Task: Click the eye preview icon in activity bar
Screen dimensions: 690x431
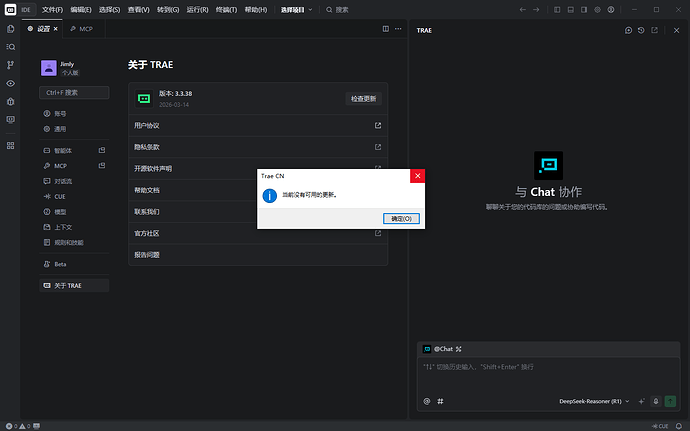Action: [x=11, y=83]
